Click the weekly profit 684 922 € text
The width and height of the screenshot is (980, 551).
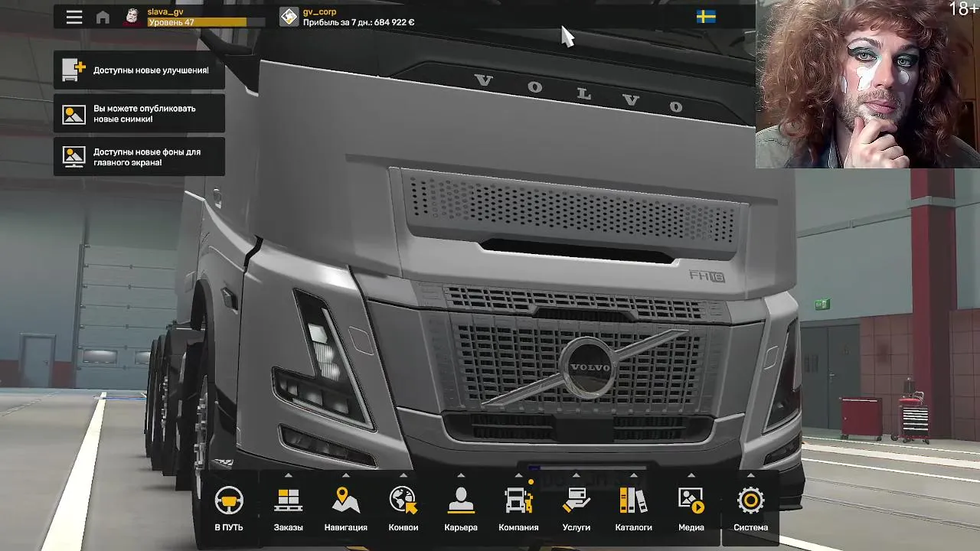(358, 22)
